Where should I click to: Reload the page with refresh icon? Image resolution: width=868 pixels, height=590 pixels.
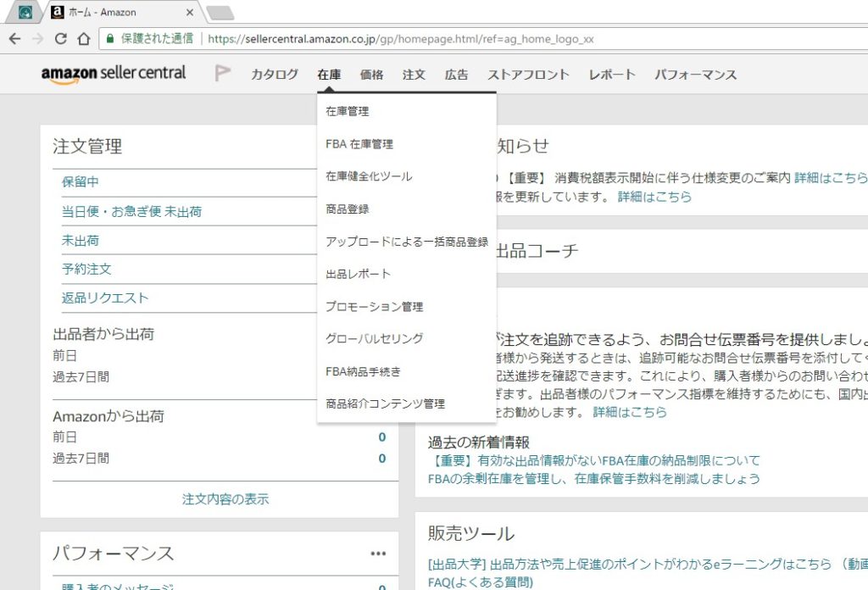pos(61,39)
